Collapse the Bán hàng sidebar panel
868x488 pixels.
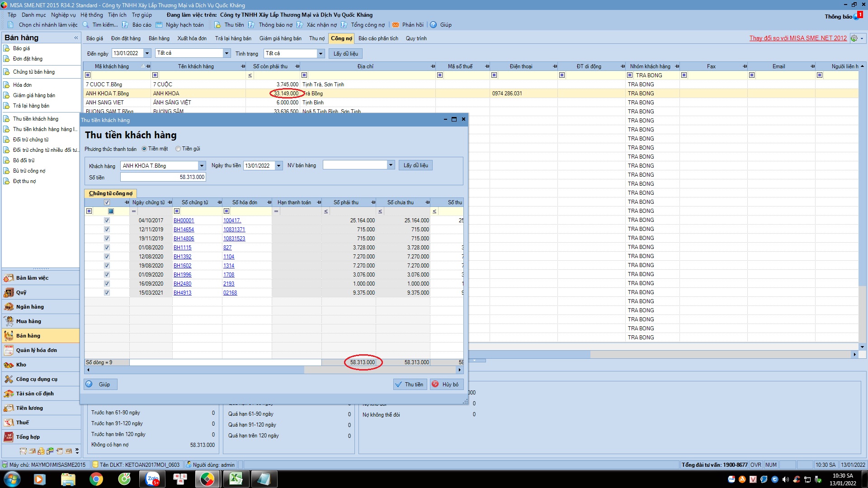76,38
